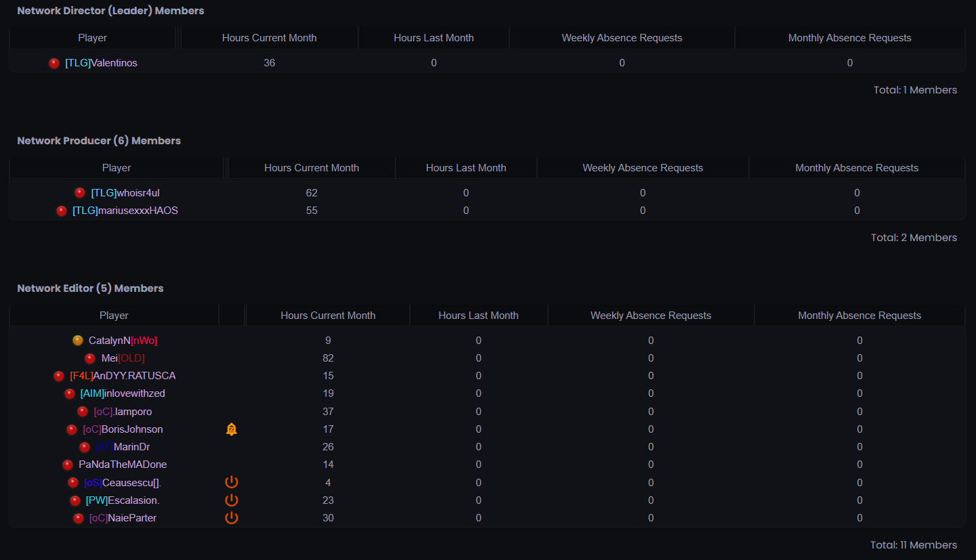Click the power icon beside Escalasion
The height and width of the screenshot is (560, 976).
(x=232, y=500)
